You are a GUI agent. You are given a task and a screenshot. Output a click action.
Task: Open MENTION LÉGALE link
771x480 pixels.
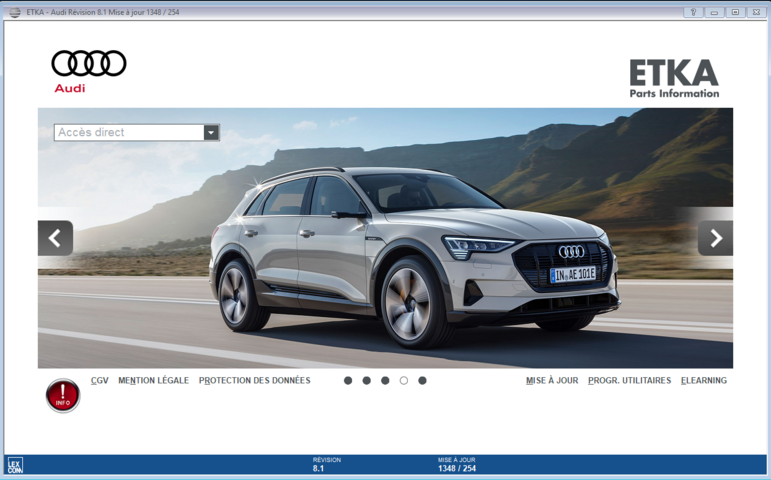[153, 381]
